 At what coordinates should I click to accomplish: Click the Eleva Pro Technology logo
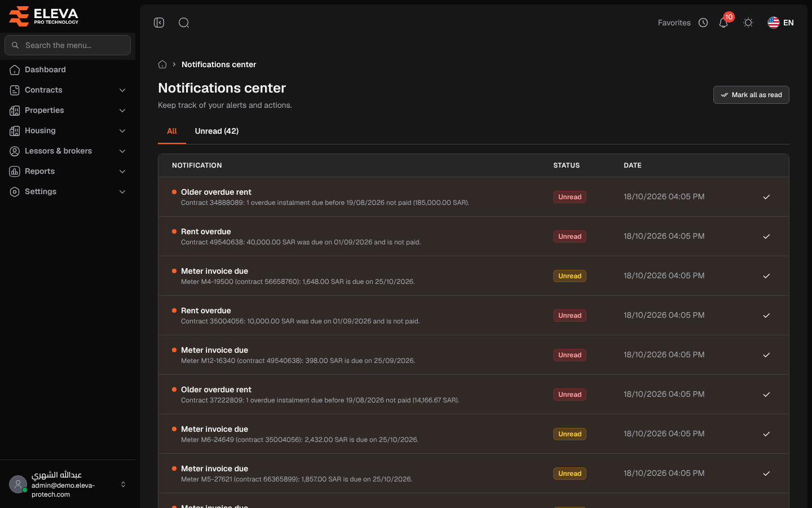(44, 16)
